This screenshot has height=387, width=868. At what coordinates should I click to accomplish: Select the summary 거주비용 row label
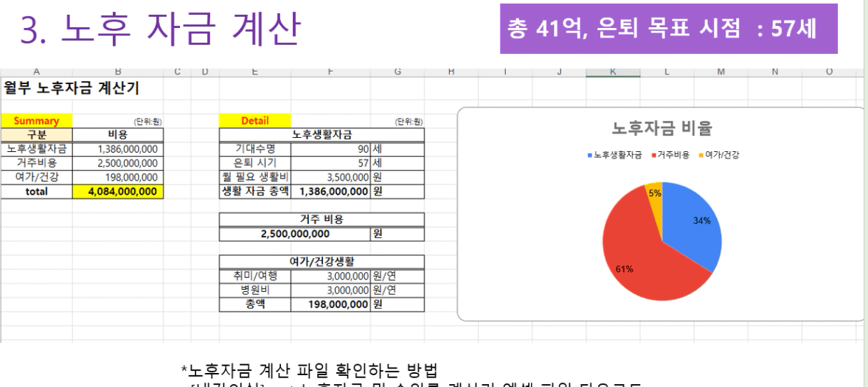pyautogui.click(x=37, y=164)
